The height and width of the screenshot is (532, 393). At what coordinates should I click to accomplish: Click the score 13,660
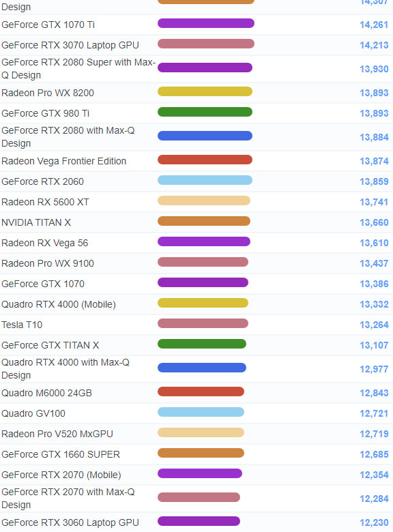click(374, 222)
